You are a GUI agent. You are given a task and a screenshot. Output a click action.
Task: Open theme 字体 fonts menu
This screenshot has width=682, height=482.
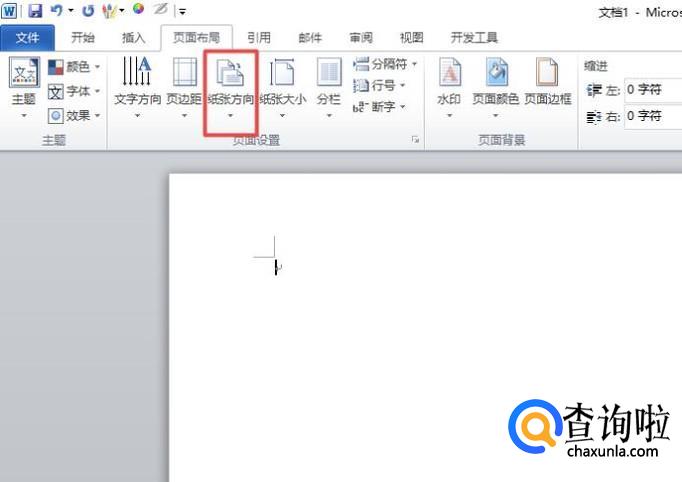click(74, 91)
